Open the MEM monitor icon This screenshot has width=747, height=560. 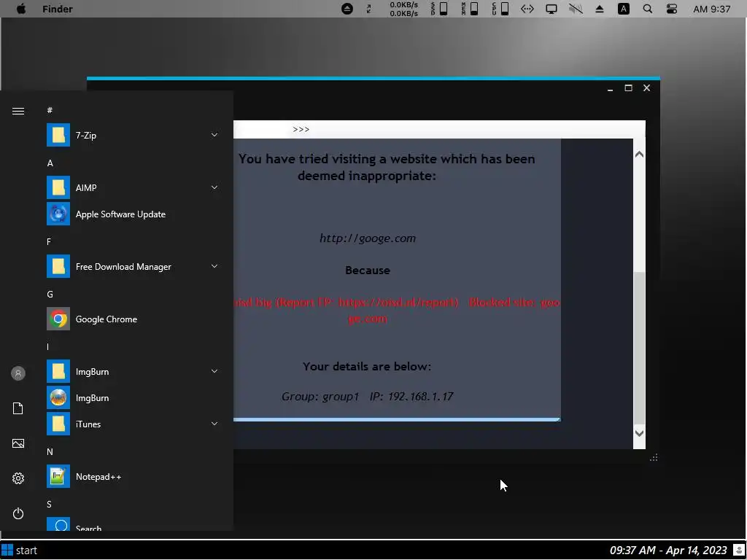470,9
